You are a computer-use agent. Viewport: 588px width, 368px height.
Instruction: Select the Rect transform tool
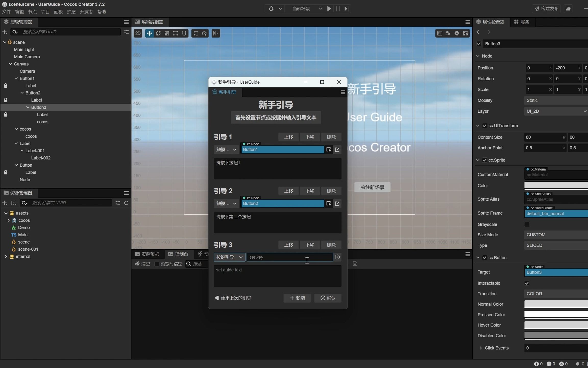pos(175,33)
